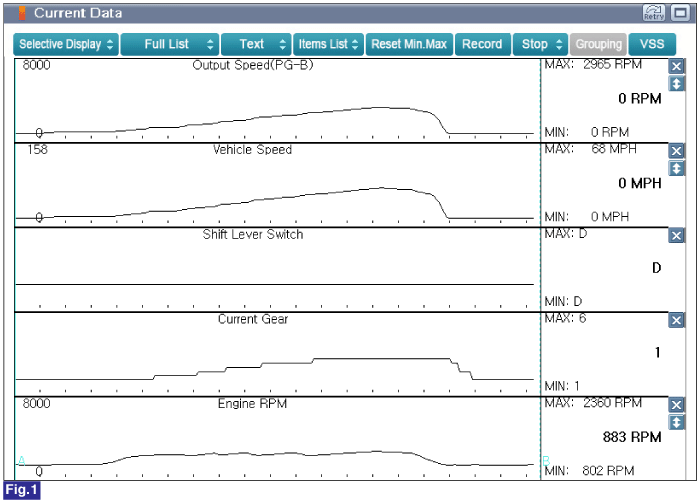Close the Shift Lever Switch graph
This screenshot has width=700, height=502.
676,236
